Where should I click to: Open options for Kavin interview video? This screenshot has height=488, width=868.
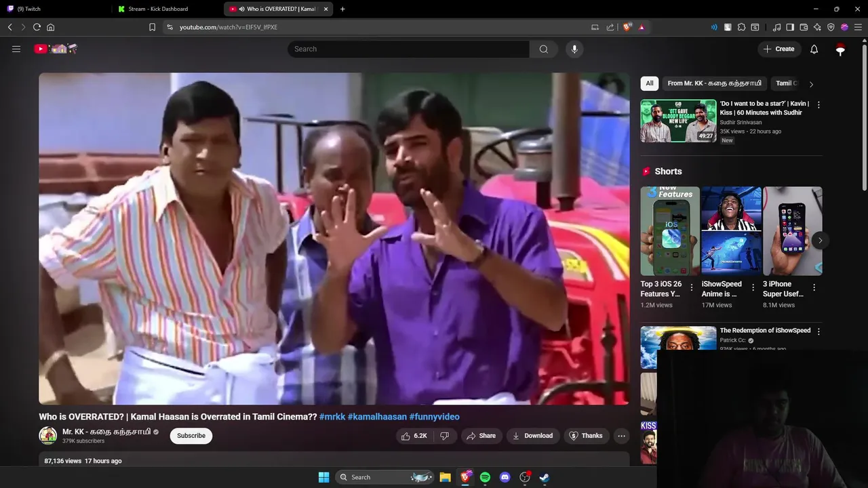(x=818, y=105)
